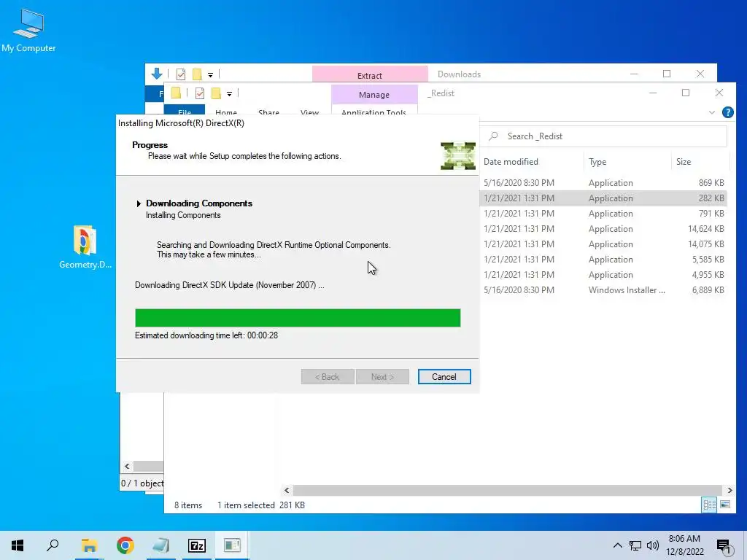Open the volume speaker tray icon
The height and width of the screenshot is (560, 747).
(x=653, y=545)
